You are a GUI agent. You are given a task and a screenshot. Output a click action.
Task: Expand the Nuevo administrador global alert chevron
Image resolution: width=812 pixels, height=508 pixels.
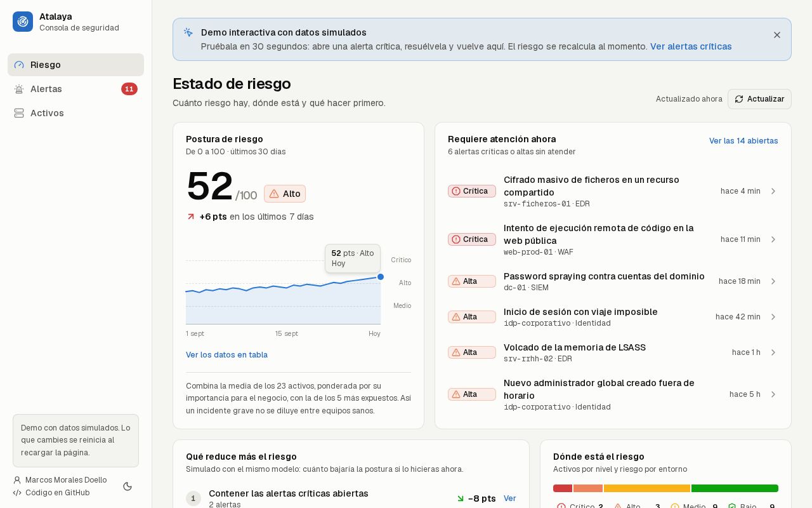[773, 394]
